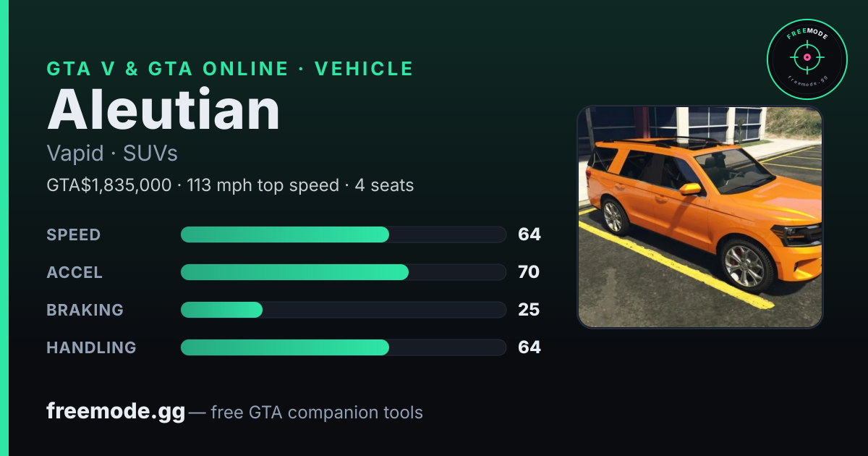Click the GTA$1,835,000 price text

point(109,185)
